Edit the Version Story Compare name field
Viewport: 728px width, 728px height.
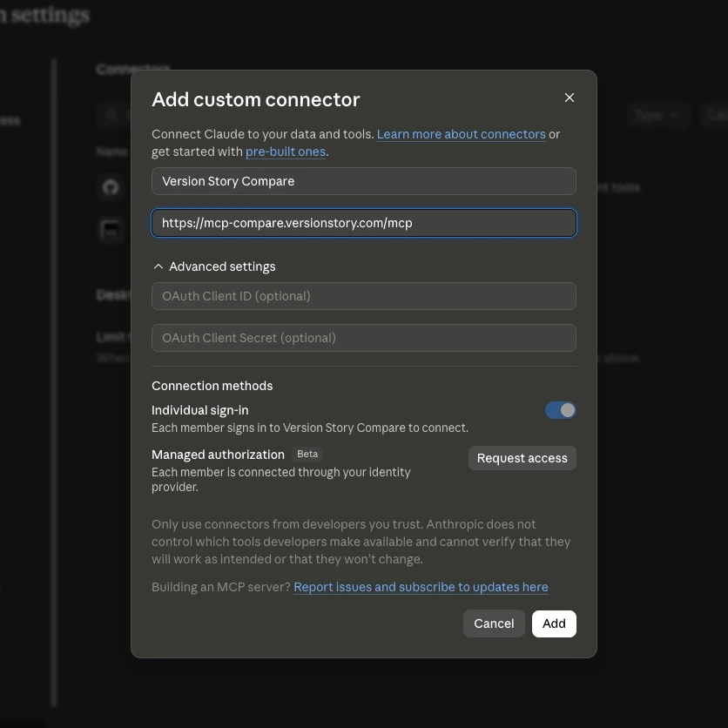[363, 181]
